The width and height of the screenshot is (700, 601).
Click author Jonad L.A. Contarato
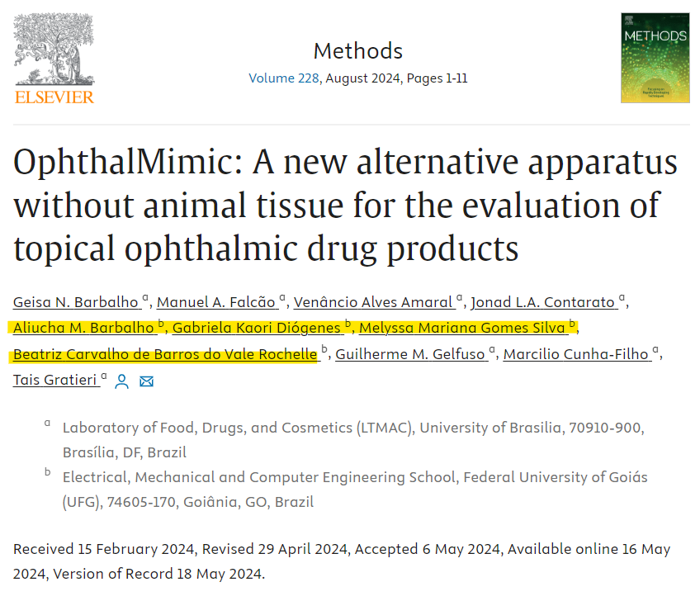[544, 301]
